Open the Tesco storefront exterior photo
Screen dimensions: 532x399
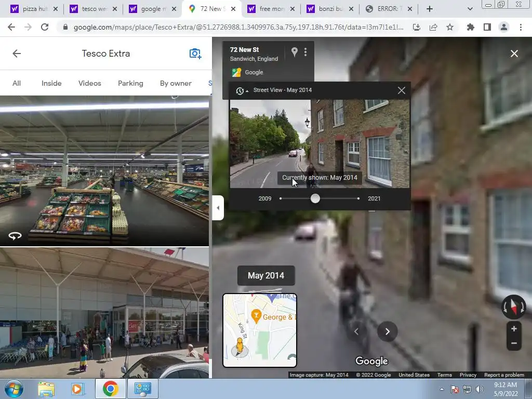pyautogui.click(x=104, y=312)
